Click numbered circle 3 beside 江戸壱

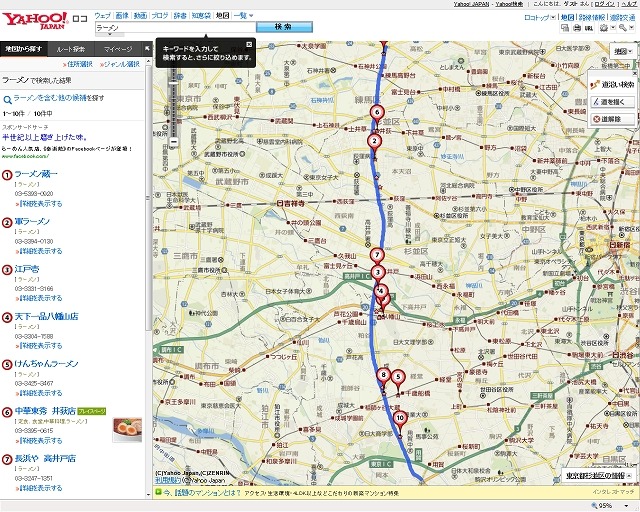[x=7, y=270]
